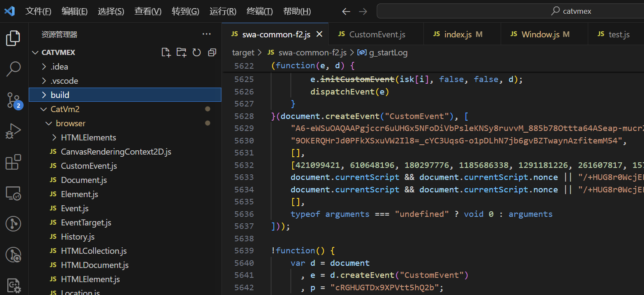Image resolution: width=644 pixels, height=295 pixels.
Task: Click the catvmex search box
Action: (510, 11)
